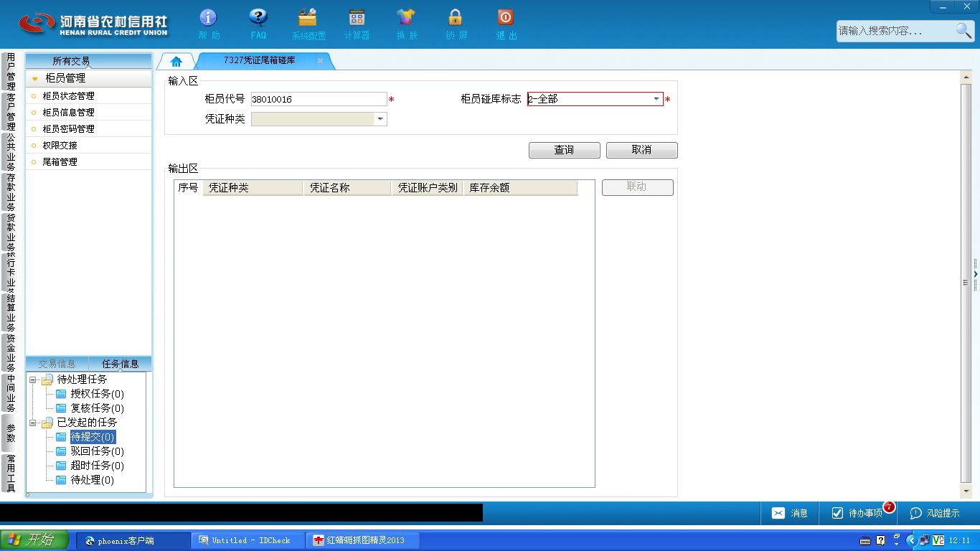This screenshot has height=551, width=980.
Task: Select 用户管理 vertical tab
Action: pos(11,72)
